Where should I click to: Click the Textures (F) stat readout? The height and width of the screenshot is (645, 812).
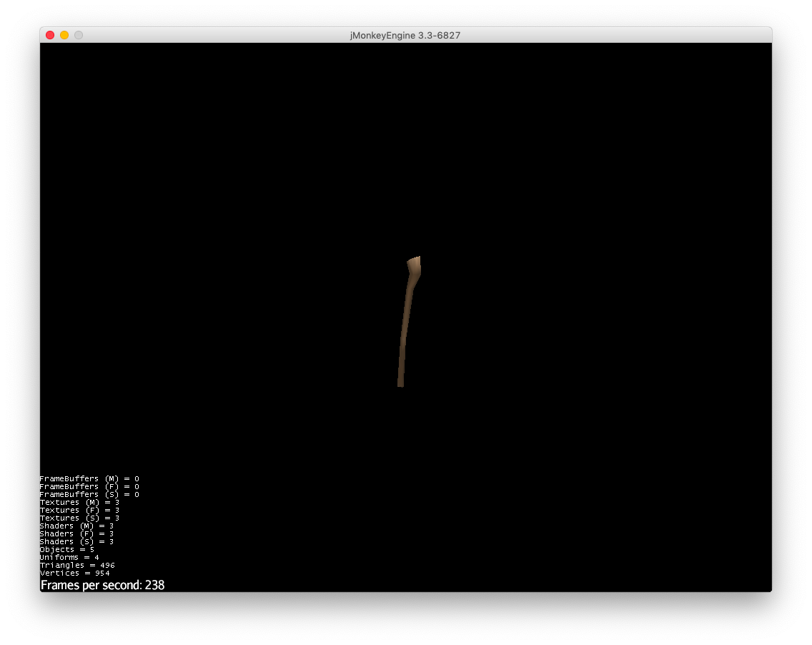click(x=79, y=510)
